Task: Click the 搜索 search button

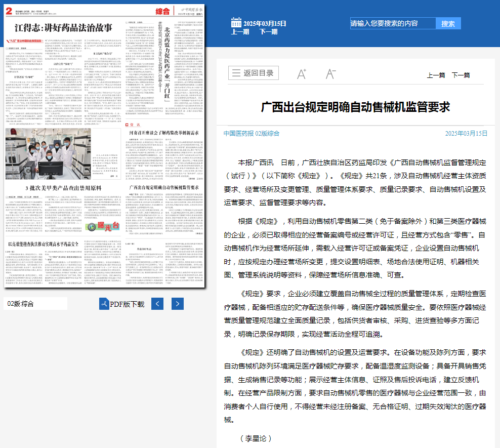Action: (448, 24)
